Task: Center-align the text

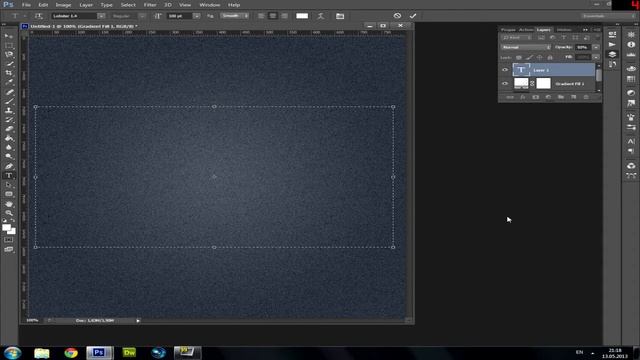Action: [273, 16]
